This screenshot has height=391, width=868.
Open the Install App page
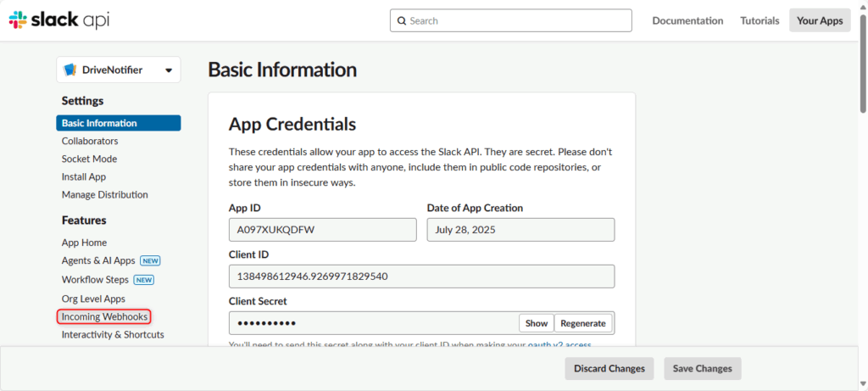84,176
